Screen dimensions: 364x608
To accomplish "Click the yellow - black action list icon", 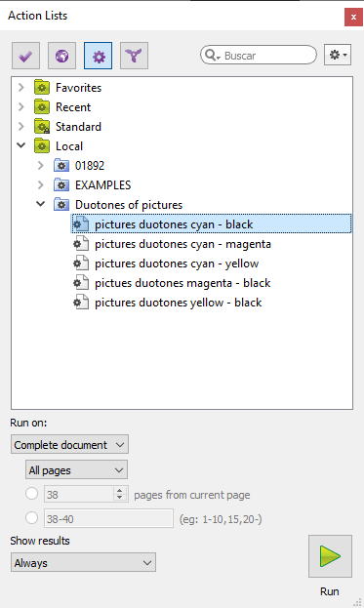I will click(81, 303).
